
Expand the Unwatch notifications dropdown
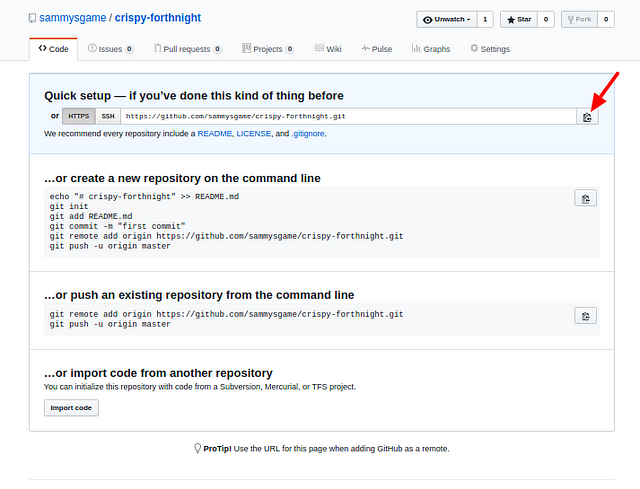click(447, 19)
